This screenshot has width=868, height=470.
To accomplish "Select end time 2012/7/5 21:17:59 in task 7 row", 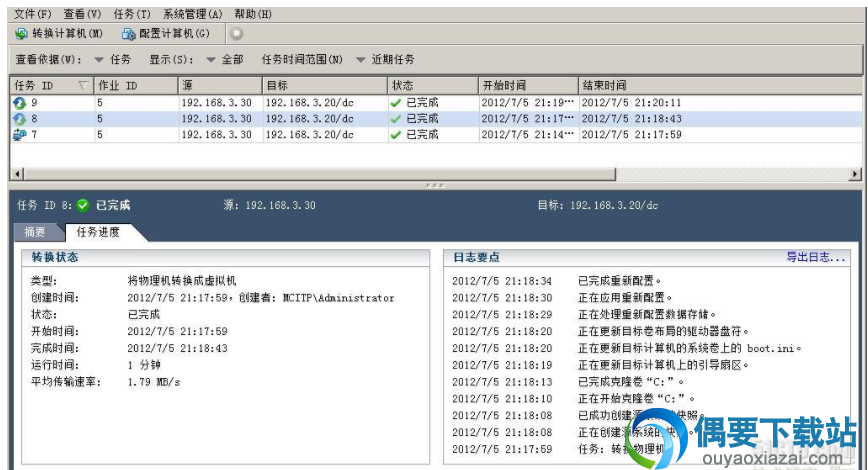I will (x=632, y=135).
